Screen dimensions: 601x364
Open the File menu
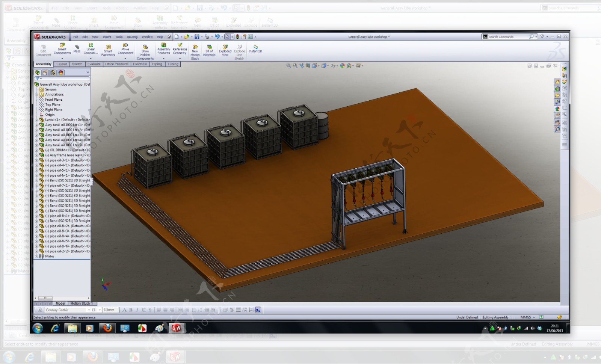point(76,37)
